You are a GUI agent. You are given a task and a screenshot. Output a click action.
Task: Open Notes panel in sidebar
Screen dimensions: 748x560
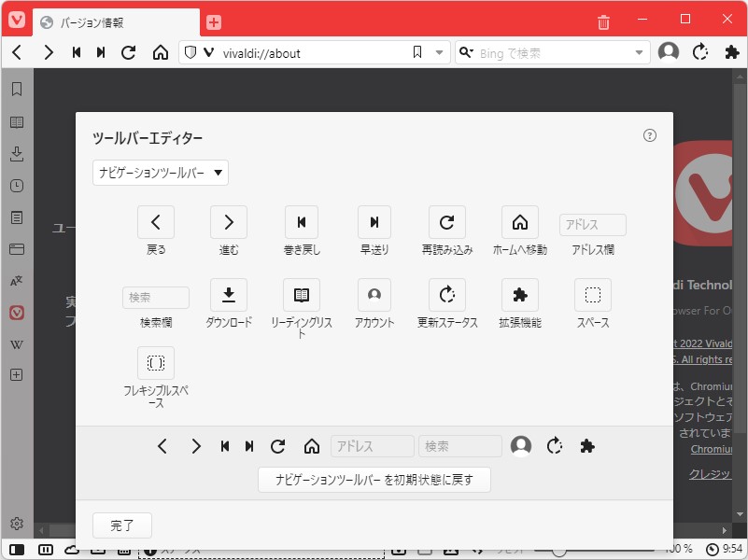[17, 217]
